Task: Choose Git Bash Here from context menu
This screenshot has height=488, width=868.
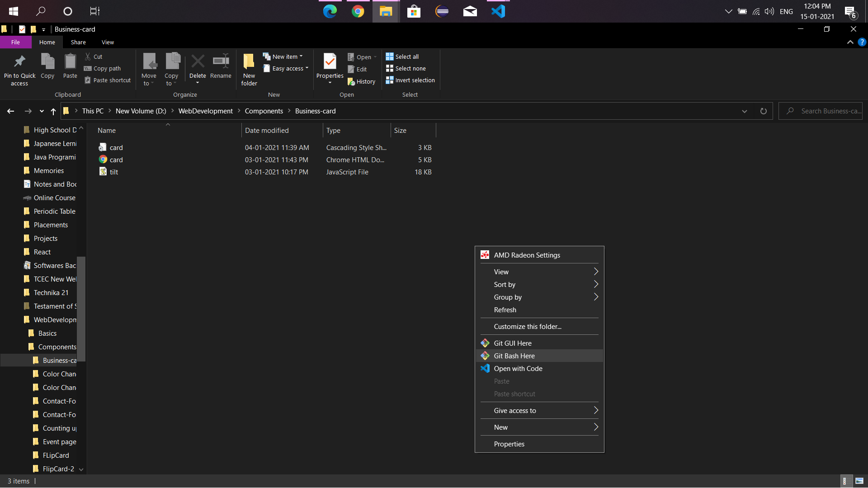Action: 514,356
